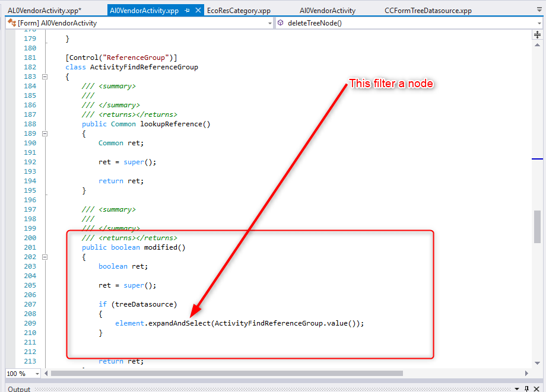
Task: Collapse the modified method outline
Action: [44, 257]
